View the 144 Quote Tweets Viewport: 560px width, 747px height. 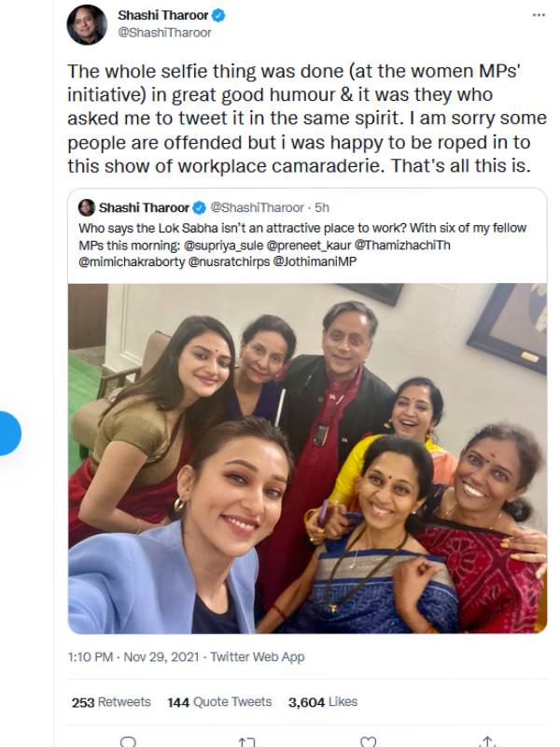pyautogui.click(x=219, y=702)
